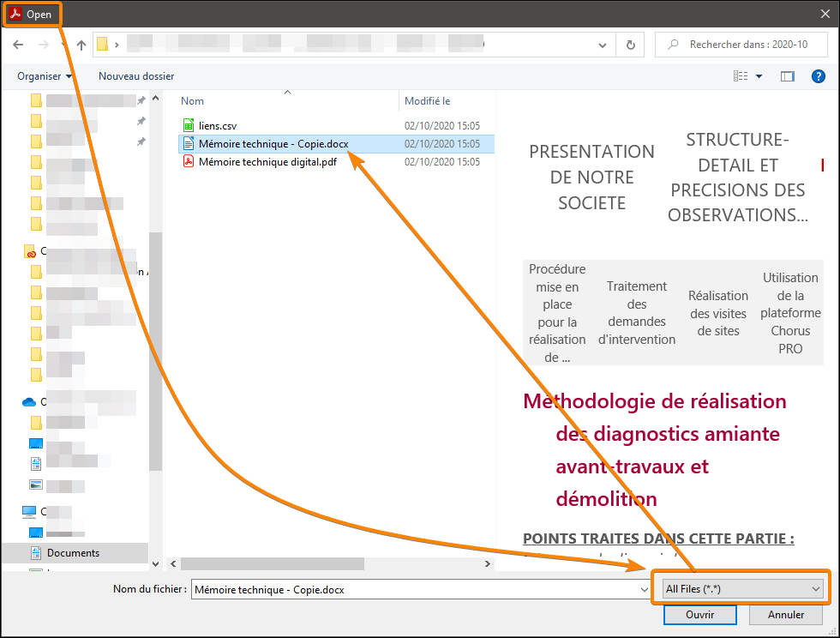The width and height of the screenshot is (840, 638).
Task: Click the Annuler button
Action: pos(785,614)
